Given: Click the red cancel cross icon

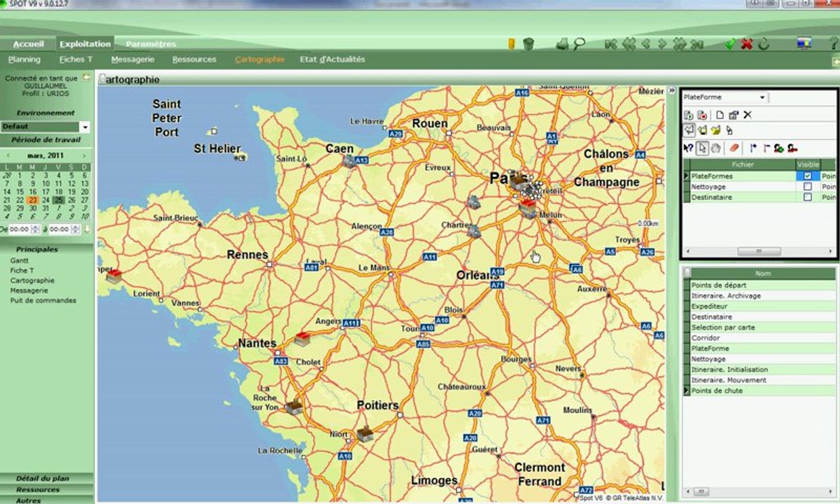Looking at the screenshot, I should tap(747, 43).
